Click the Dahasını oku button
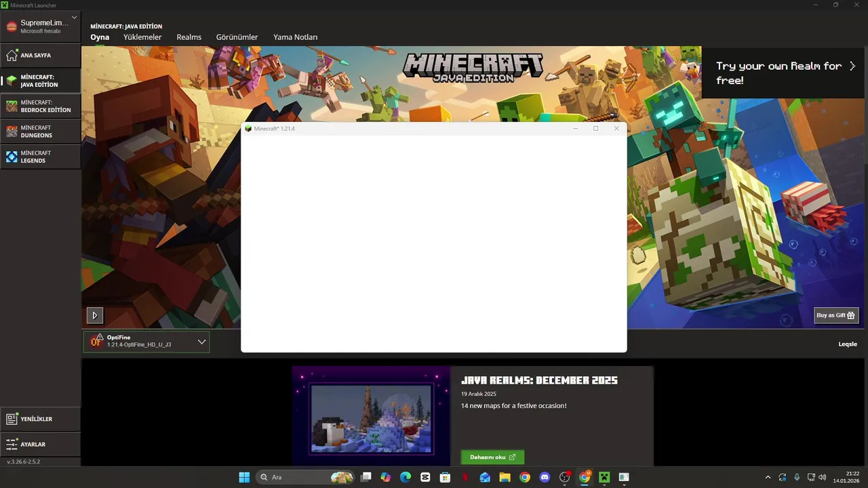Viewport: 868px width, 488px height. pos(492,457)
